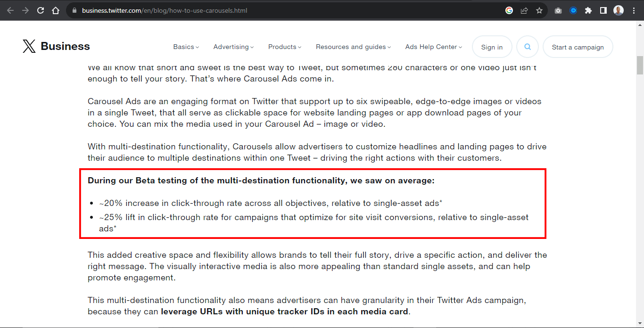
Task: Open the Google icon in address bar
Action: click(x=509, y=10)
